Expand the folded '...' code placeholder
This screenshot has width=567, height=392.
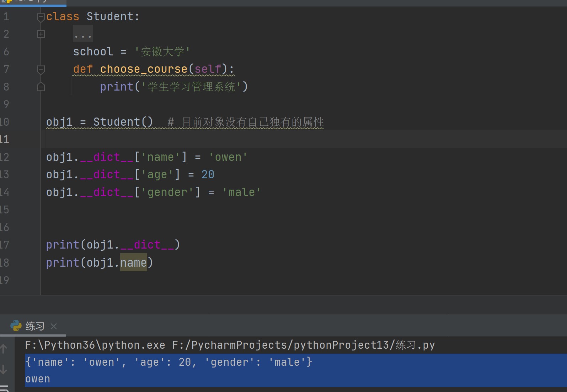(83, 34)
